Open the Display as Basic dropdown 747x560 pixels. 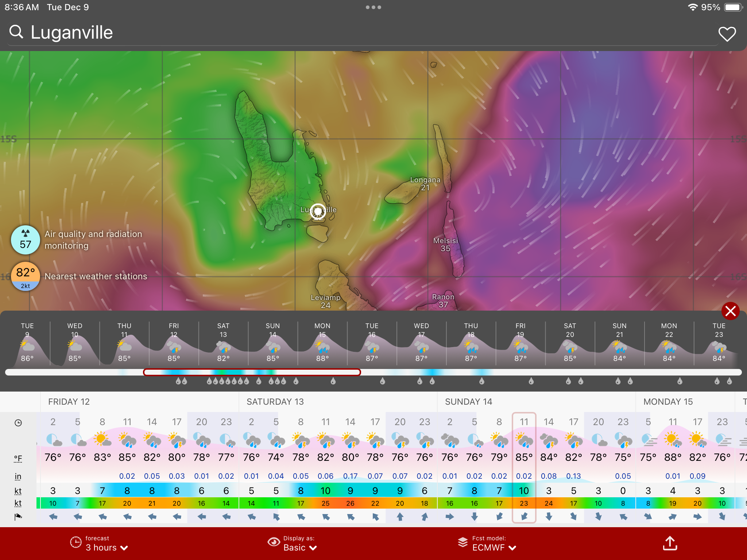coord(293,543)
